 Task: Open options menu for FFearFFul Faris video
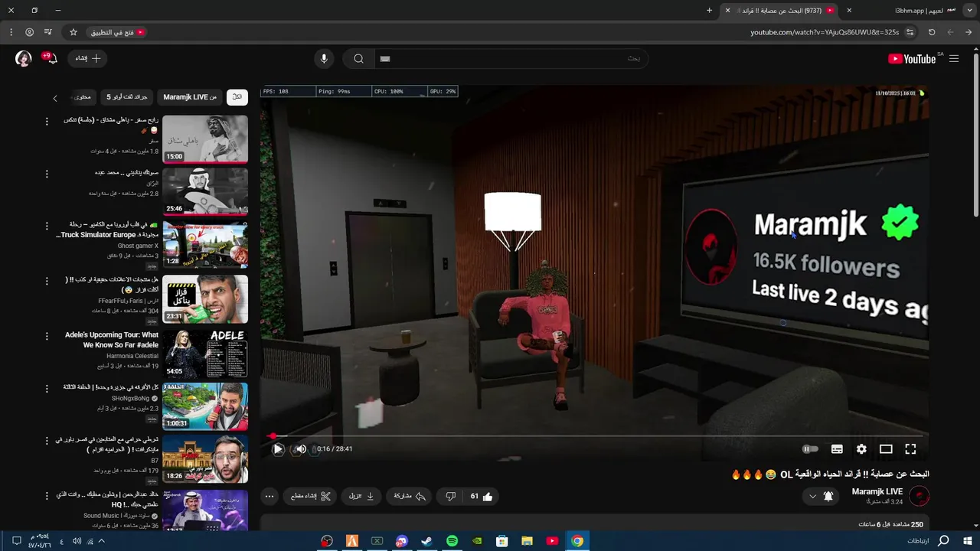pos(47,280)
